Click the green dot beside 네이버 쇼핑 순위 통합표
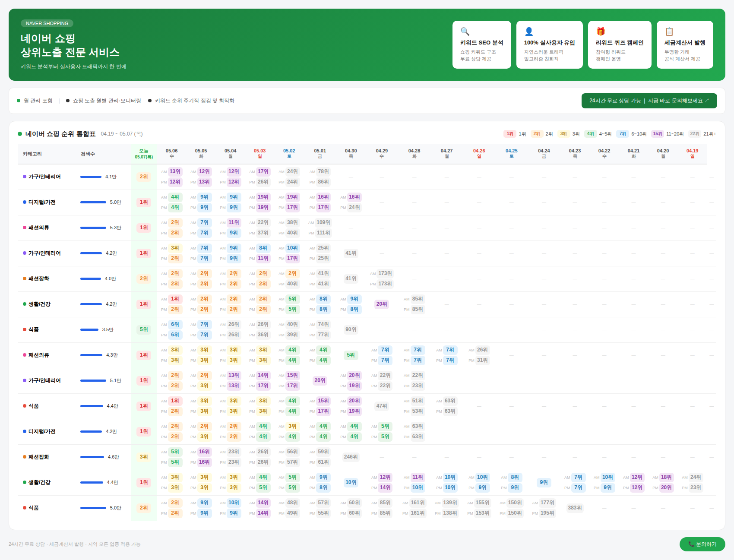 tap(20, 134)
